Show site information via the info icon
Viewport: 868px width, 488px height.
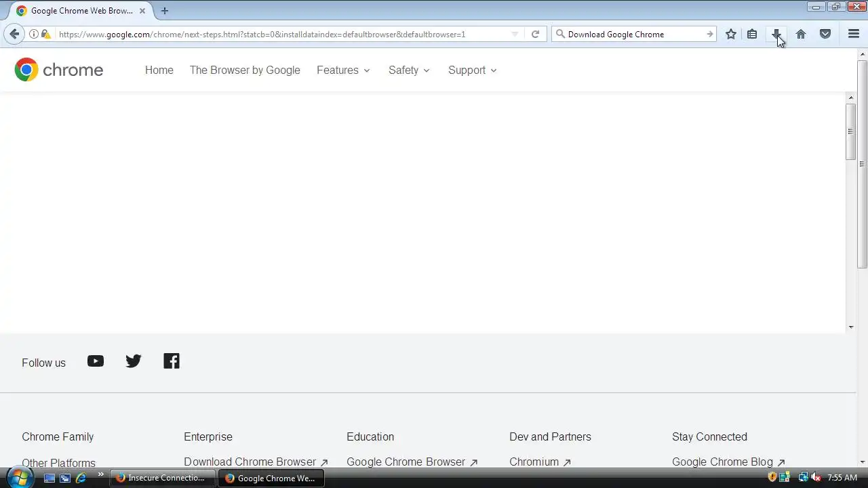34,34
